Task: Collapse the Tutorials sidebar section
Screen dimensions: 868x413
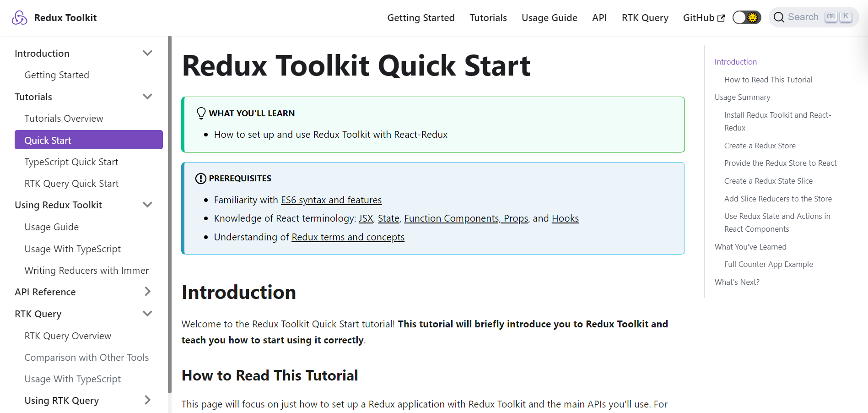Action: point(147,97)
